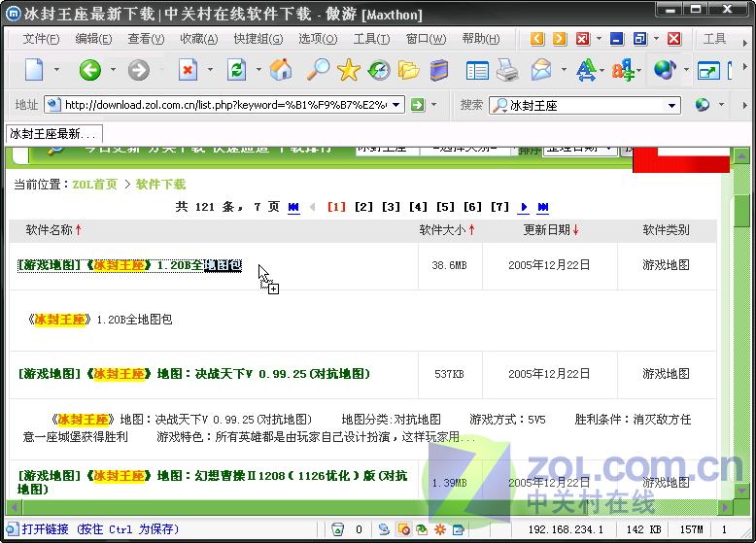Open the Back history dropdown arrow
This screenshot has width=756, height=543.
114,70
